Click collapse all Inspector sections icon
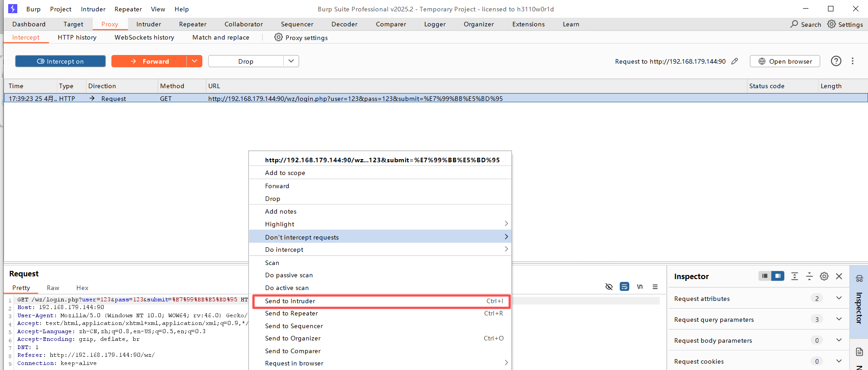Image resolution: width=868 pixels, height=370 pixels. (x=809, y=276)
